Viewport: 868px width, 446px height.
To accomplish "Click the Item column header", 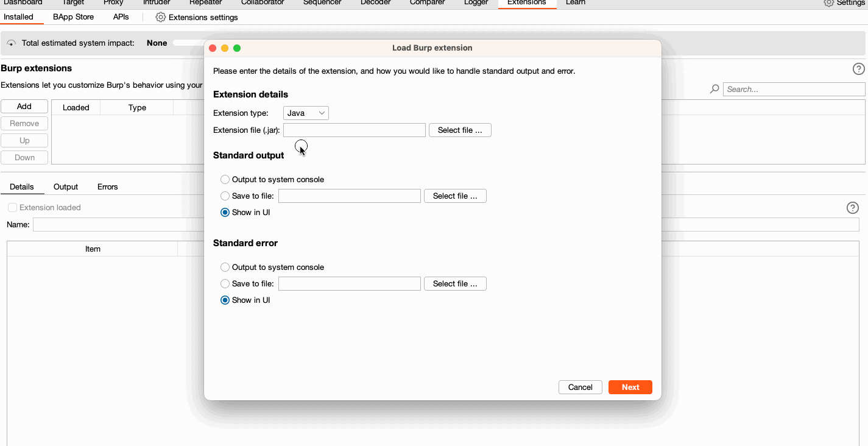I will click(93, 249).
